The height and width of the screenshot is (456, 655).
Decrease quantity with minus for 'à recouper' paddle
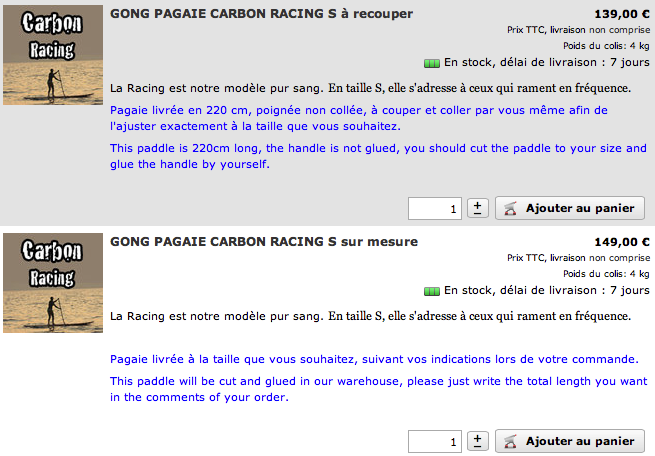tap(477, 214)
